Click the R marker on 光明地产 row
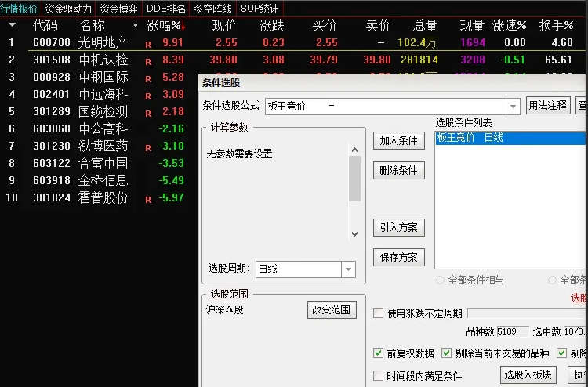 point(148,45)
